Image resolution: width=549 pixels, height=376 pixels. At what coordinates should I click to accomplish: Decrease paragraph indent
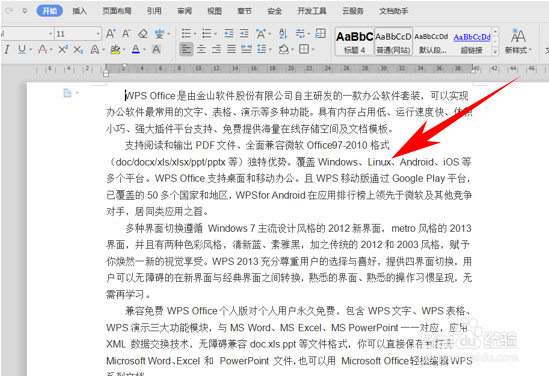click(229, 34)
